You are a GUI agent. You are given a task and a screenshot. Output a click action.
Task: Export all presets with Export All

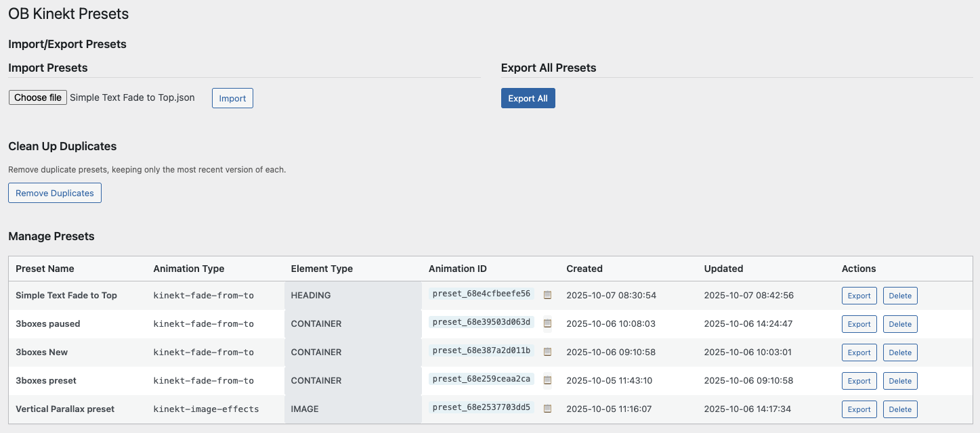click(528, 98)
